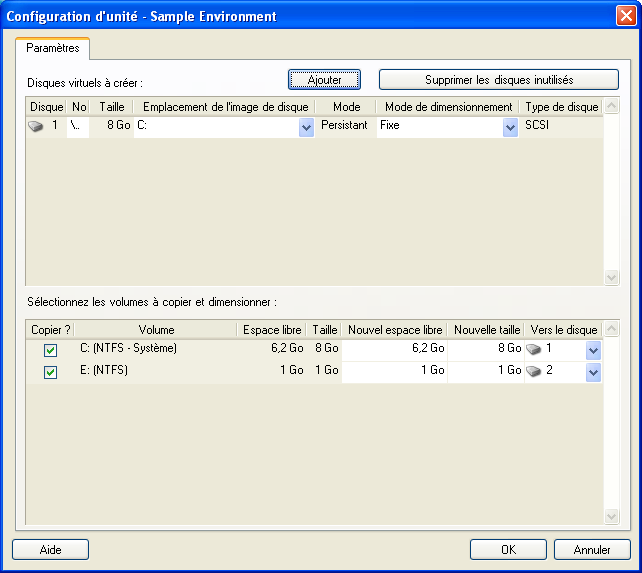Uncheck the copy checkbox for C: (NTFS - Système)
Screen dimensions: 642x573
click(50, 350)
